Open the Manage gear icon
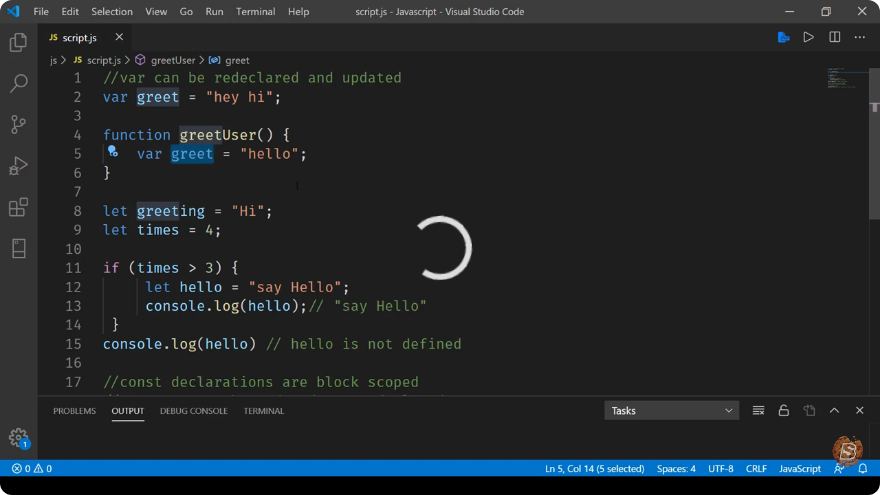Viewport: 880px width, 495px height. [x=18, y=437]
